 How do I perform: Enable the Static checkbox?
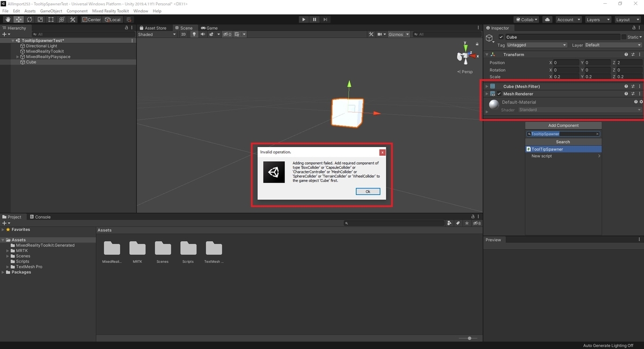(624, 37)
